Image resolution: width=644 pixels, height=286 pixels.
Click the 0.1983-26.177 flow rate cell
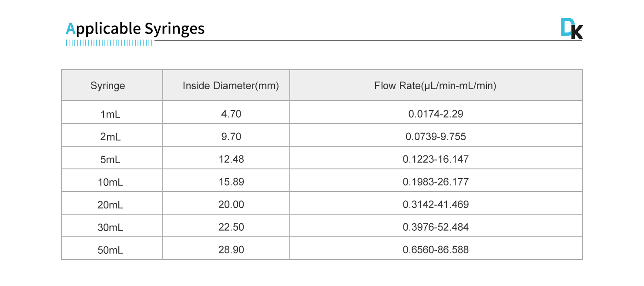point(436,182)
